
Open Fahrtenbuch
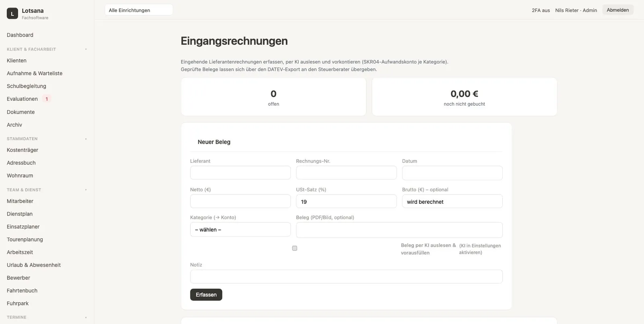tap(22, 291)
